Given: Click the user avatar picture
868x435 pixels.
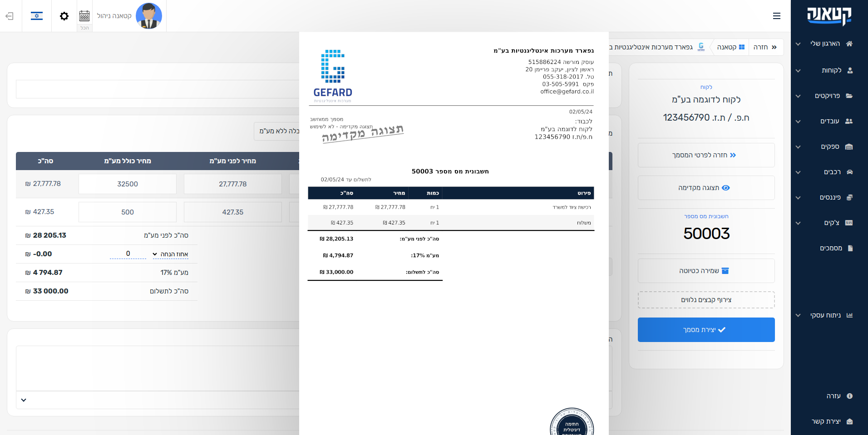Looking at the screenshot, I should (148, 16).
